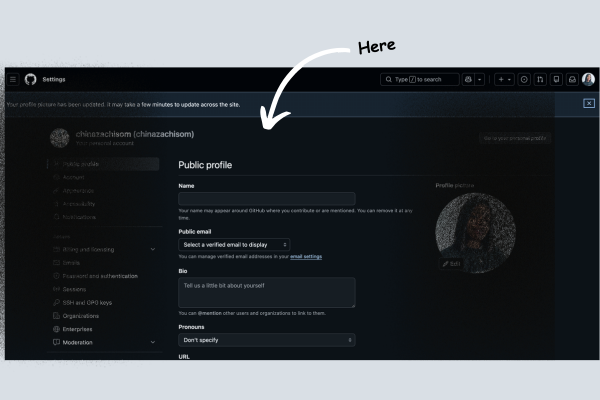Open the issues icon in header
Screen dimensions: 600x400
pyautogui.click(x=524, y=79)
